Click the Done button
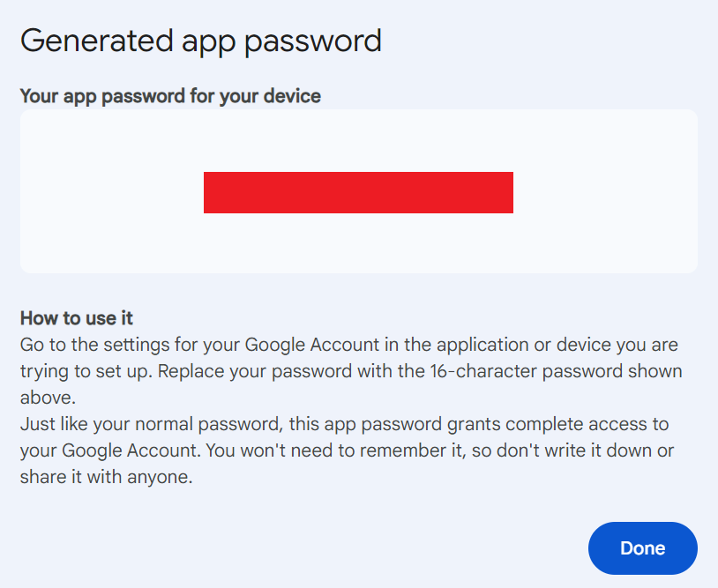This screenshot has width=718, height=588. tap(642, 548)
